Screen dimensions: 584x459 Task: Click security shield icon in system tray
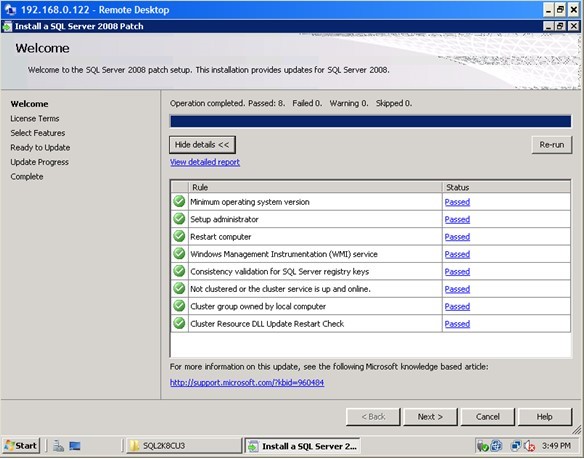tap(483, 446)
